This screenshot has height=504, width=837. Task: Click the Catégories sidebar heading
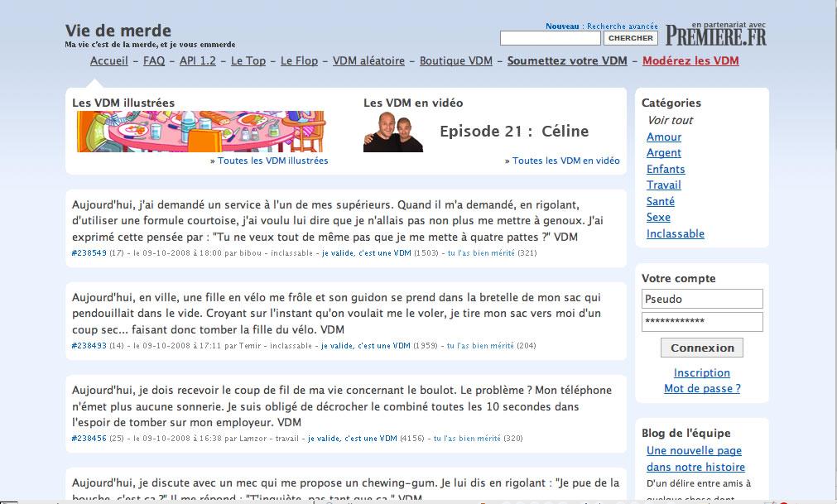click(x=671, y=103)
